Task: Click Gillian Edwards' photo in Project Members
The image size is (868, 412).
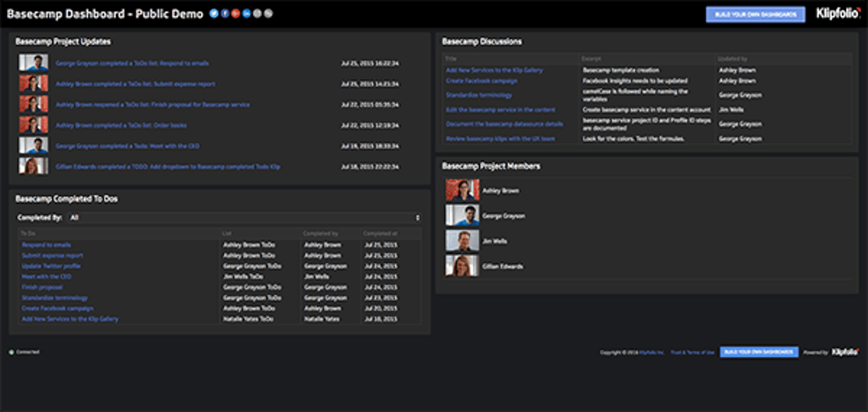Action: coord(462,266)
